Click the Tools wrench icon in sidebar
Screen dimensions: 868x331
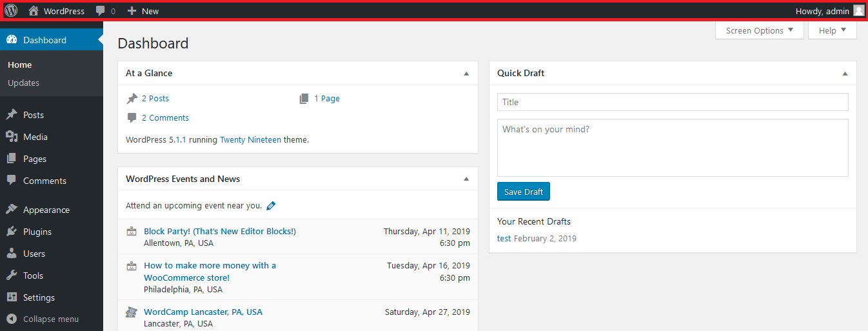click(x=12, y=276)
